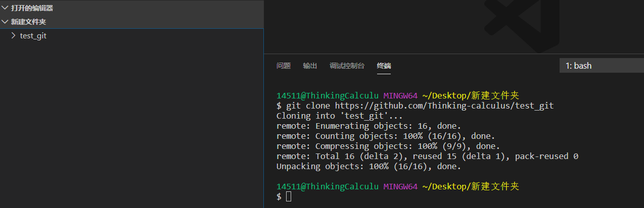
Task: Switch to the 输出 panel tab
Action: click(310, 66)
